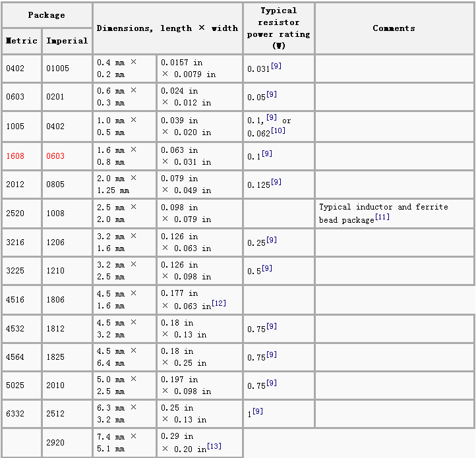Image resolution: width=476 pixels, height=458 pixels.
Task: Click reference [9] in the 6332 row
Action: 258,412
